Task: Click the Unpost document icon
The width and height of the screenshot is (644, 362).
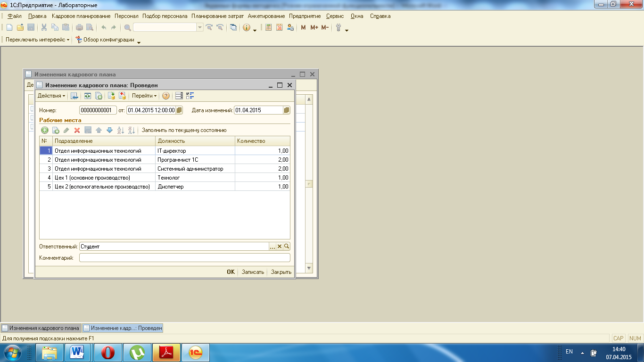Action: point(123,96)
